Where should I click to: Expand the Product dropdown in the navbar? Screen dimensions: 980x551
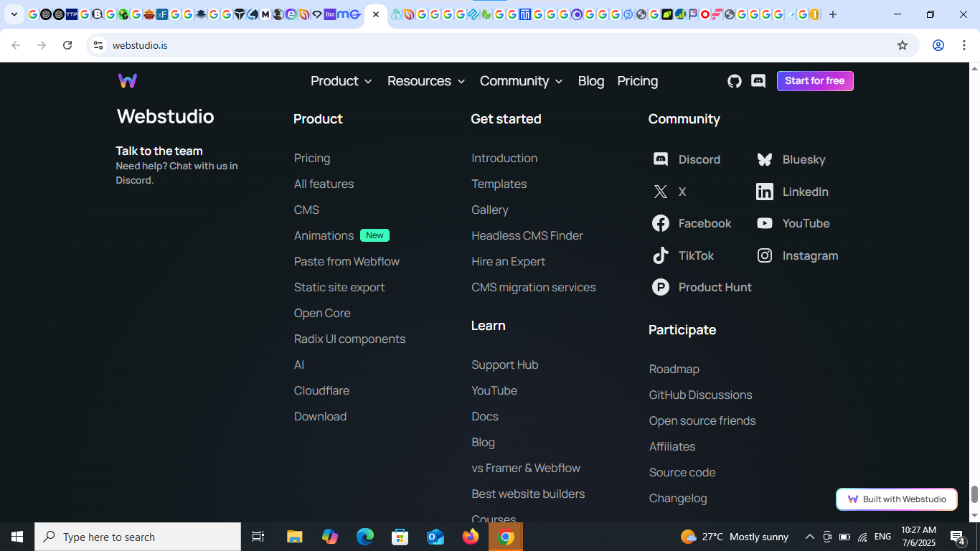[x=341, y=81]
